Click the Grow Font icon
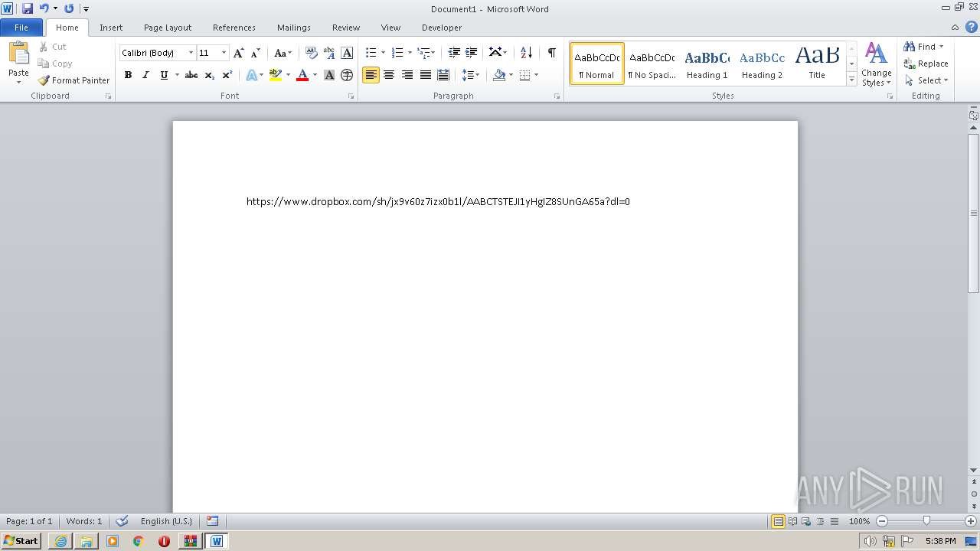 click(239, 53)
